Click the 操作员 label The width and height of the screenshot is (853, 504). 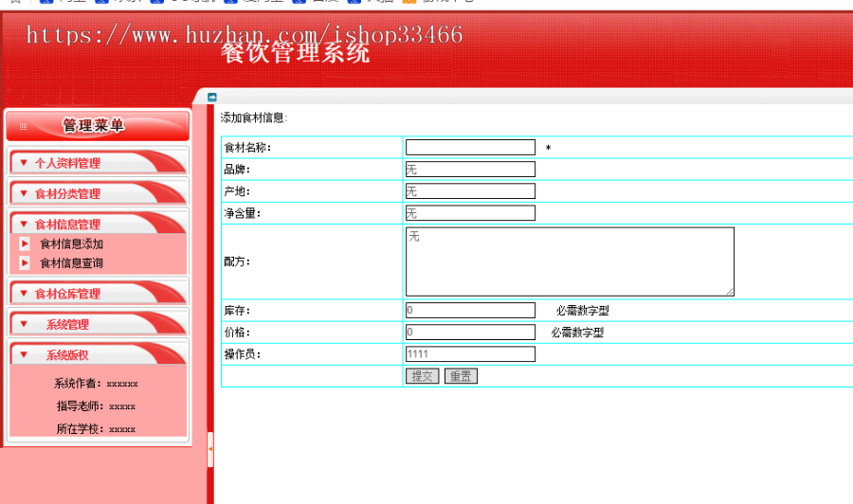coord(243,354)
